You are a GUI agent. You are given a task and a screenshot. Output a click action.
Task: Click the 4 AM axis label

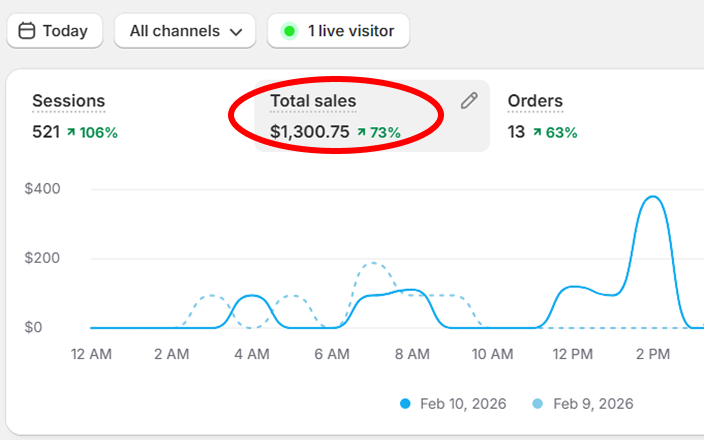point(252,354)
